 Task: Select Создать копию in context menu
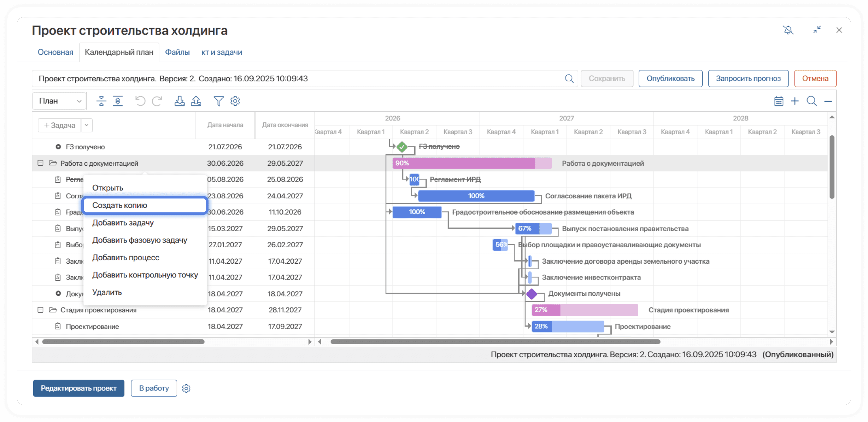pyautogui.click(x=145, y=205)
